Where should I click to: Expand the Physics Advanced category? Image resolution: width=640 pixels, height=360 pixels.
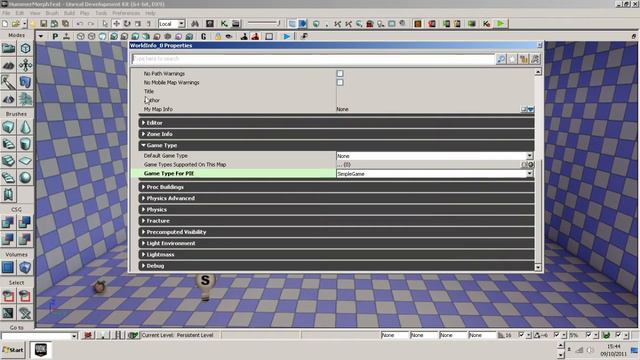pos(336,198)
